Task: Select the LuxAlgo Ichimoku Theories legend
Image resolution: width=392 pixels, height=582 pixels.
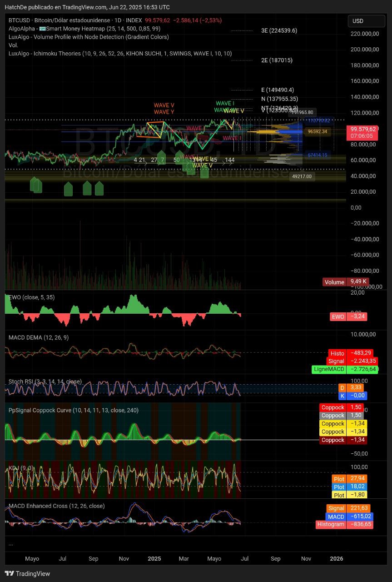Action: pos(120,53)
